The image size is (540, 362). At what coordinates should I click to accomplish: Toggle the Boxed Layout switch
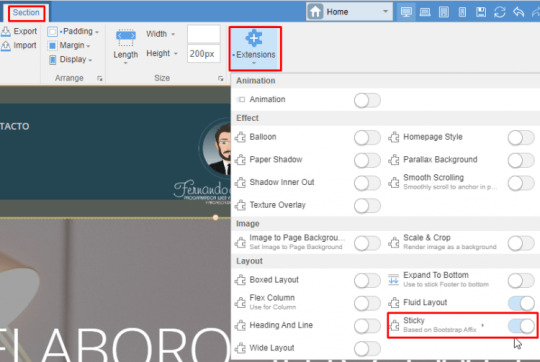pyautogui.click(x=367, y=281)
